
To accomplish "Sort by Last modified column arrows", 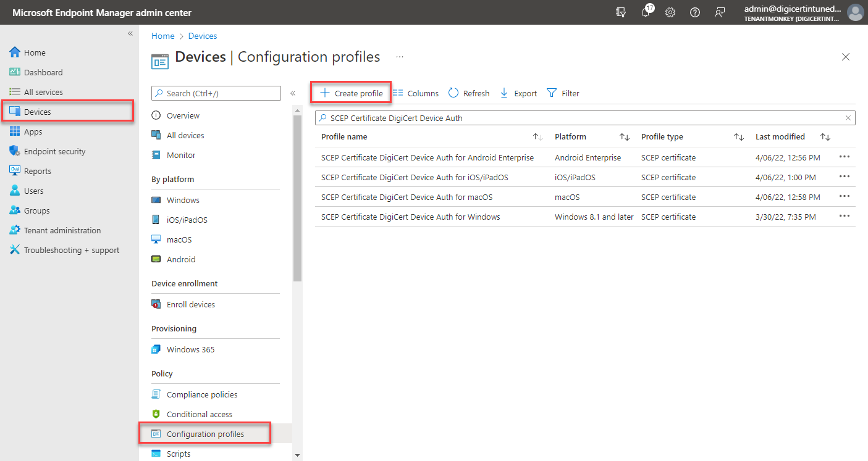I will [x=825, y=137].
